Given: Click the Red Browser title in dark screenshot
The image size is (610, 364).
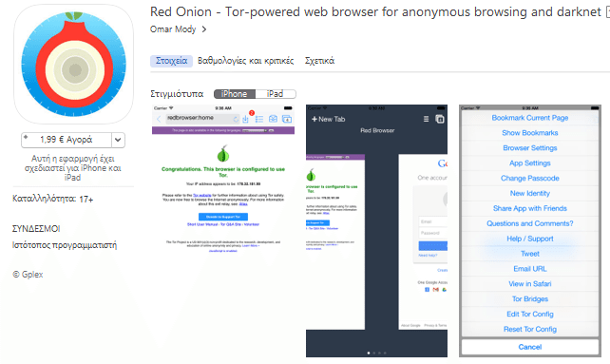Looking at the screenshot, I should coord(377,130).
